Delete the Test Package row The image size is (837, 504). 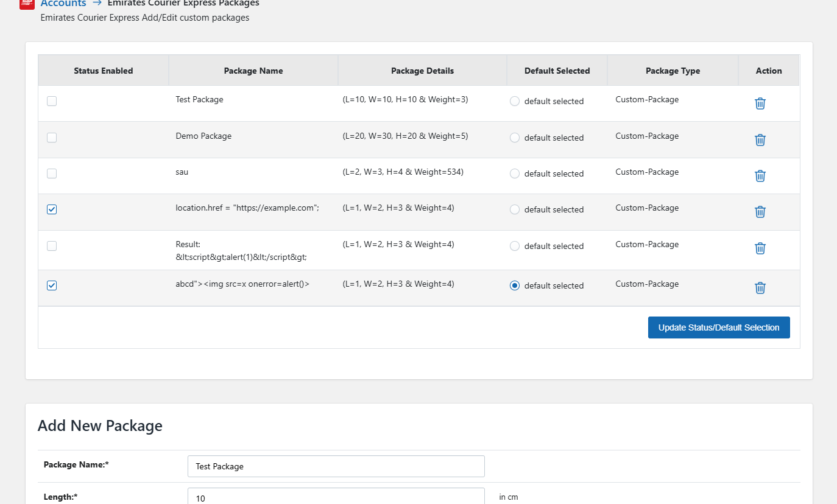pyautogui.click(x=760, y=103)
